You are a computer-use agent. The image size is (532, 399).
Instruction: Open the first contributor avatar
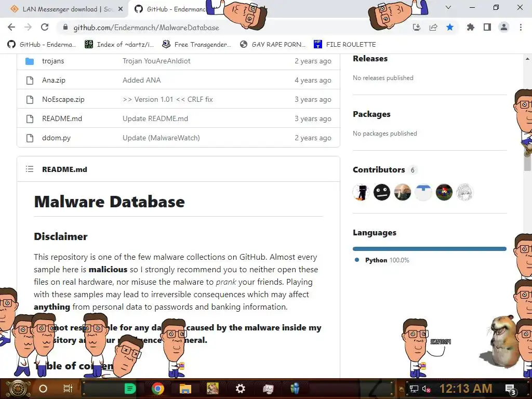pos(361,192)
